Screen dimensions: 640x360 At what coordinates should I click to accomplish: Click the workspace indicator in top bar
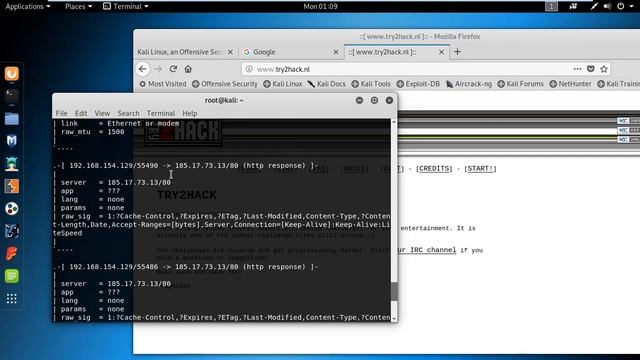coord(551,6)
